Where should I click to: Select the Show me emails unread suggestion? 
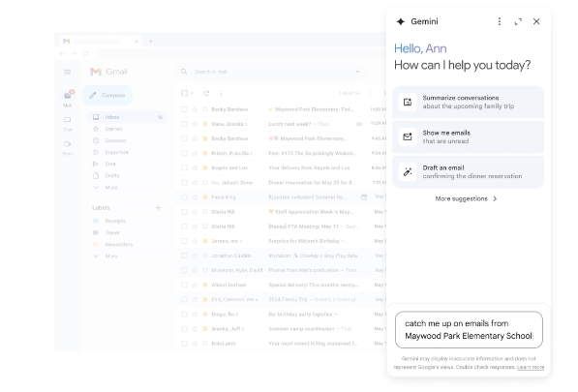pos(468,136)
